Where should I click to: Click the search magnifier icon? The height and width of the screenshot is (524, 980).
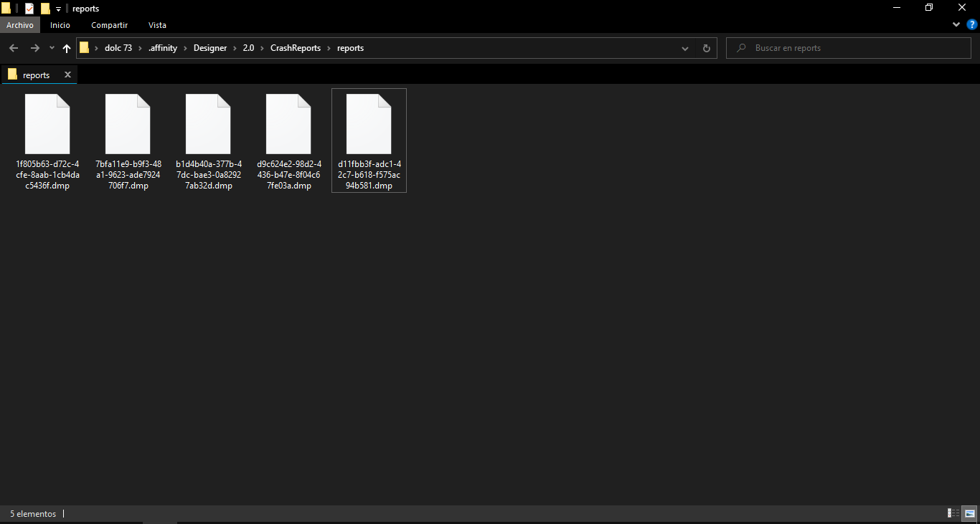[x=741, y=48]
